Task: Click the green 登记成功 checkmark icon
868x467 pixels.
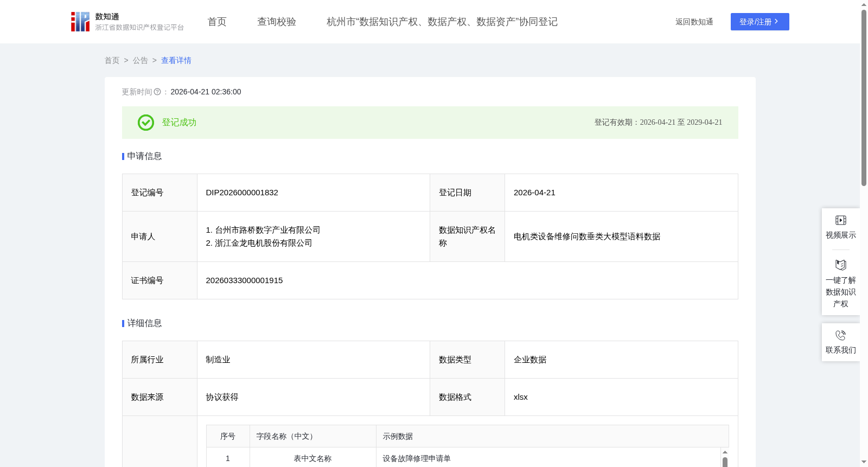Action: [146, 123]
